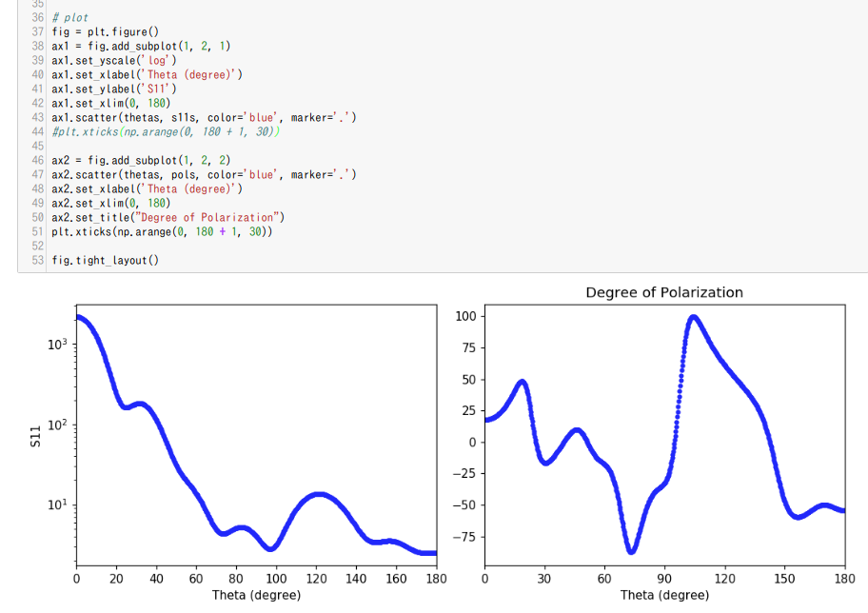This screenshot has width=868, height=613.
Task: Click the 'S11' ylabel string on line 41
Action: 156,89
